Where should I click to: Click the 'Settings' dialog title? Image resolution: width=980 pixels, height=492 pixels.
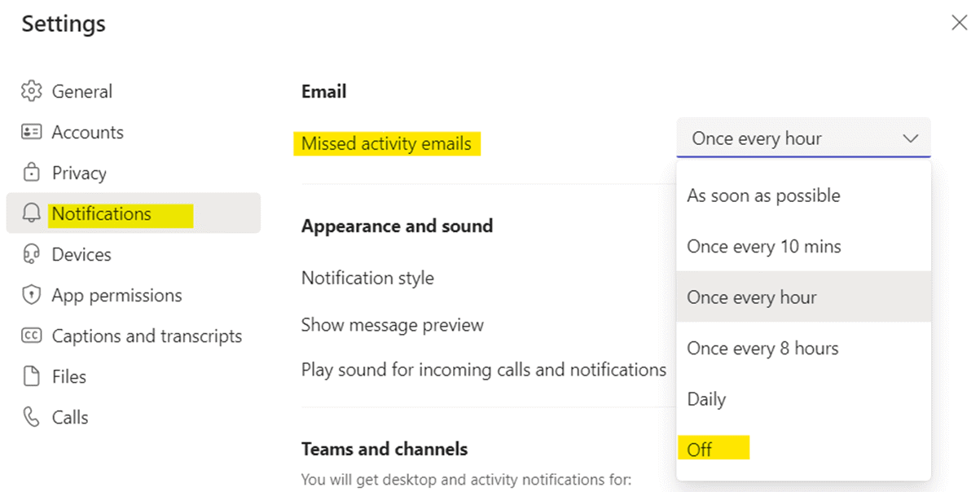pyautogui.click(x=64, y=24)
